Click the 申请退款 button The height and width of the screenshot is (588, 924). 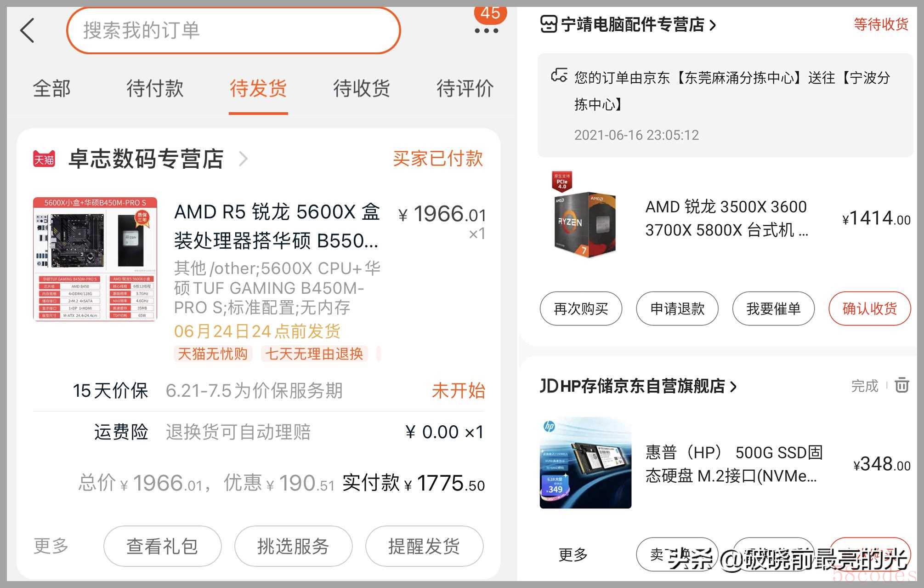tap(677, 308)
